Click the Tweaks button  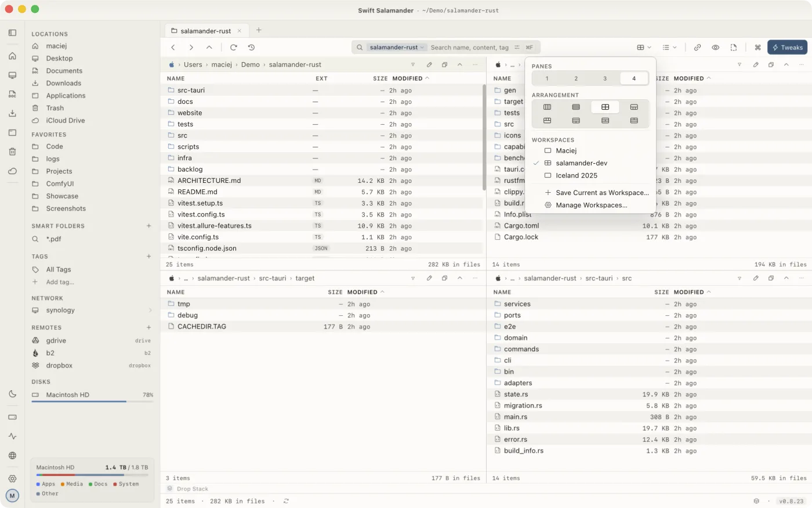pos(787,48)
